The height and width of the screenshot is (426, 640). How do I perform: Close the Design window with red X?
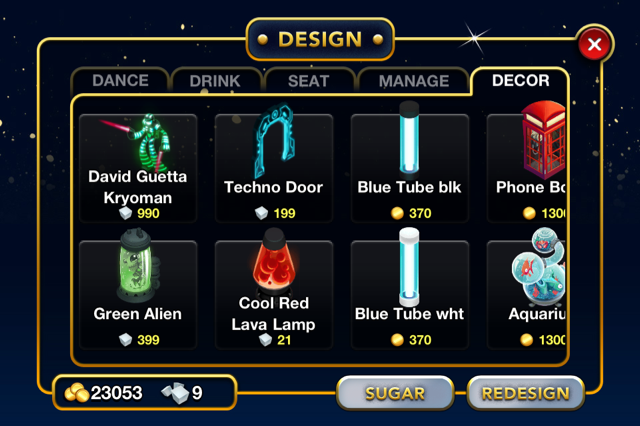[595, 44]
